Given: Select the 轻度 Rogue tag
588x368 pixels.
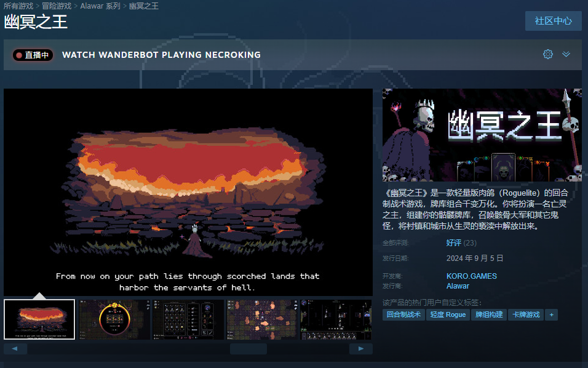Looking at the screenshot, I should [448, 314].
